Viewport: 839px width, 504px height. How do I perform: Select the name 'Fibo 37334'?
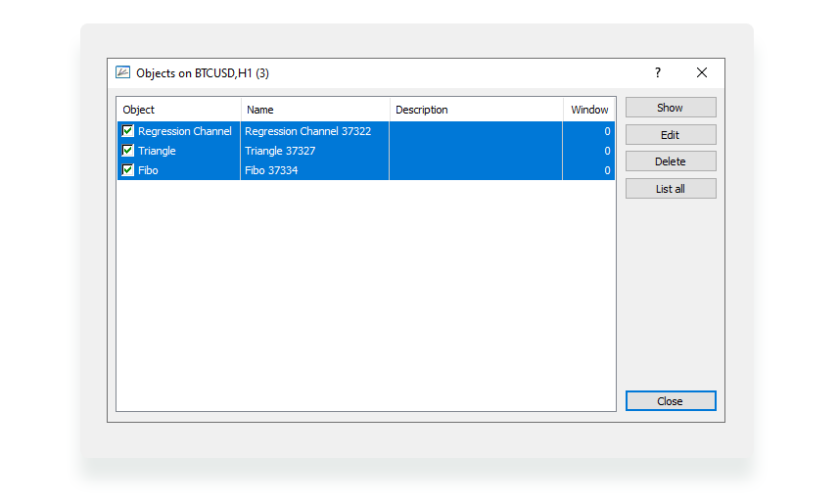click(x=271, y=170)
